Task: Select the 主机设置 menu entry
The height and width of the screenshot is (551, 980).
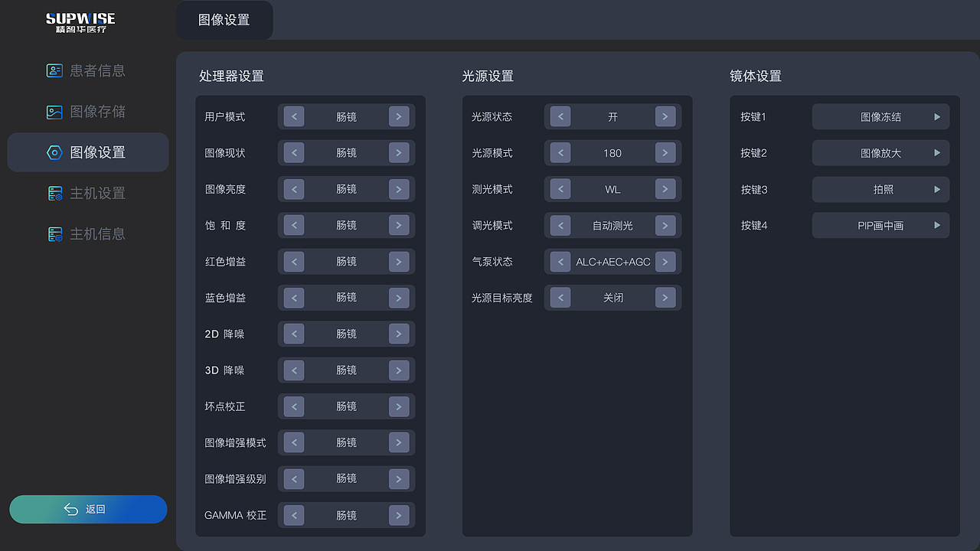Action: tap(87, 193)
